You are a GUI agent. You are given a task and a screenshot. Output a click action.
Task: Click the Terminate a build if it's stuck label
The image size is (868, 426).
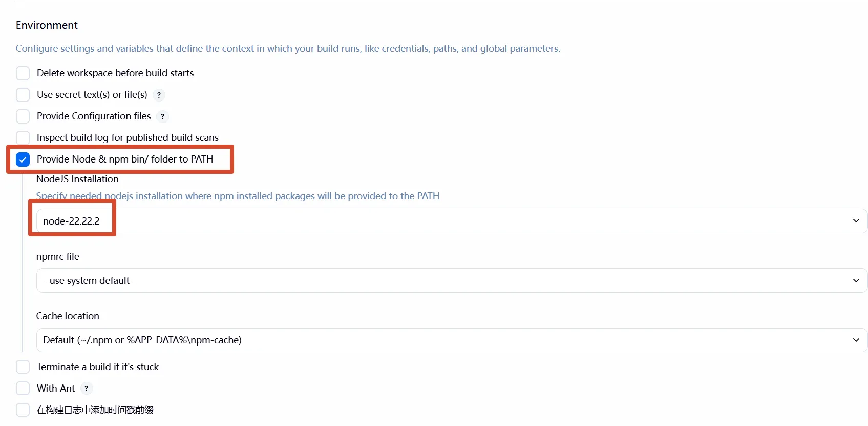coord(98,367)
